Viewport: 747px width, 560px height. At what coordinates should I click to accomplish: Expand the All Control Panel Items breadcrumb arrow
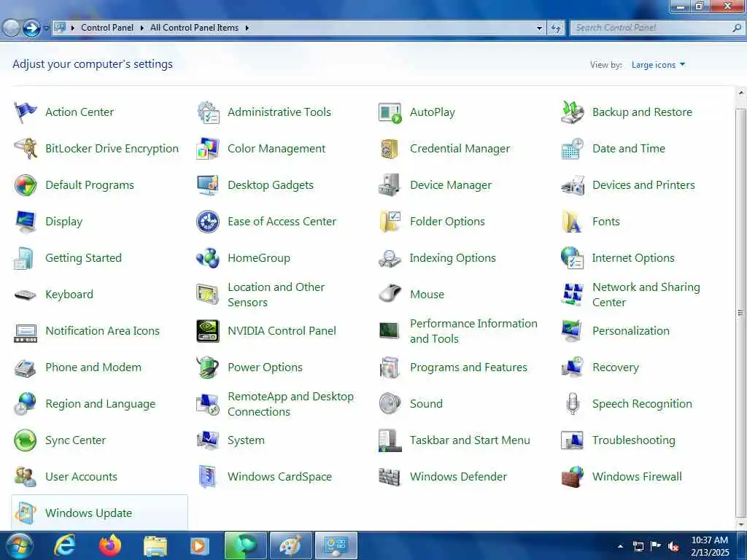247,28
